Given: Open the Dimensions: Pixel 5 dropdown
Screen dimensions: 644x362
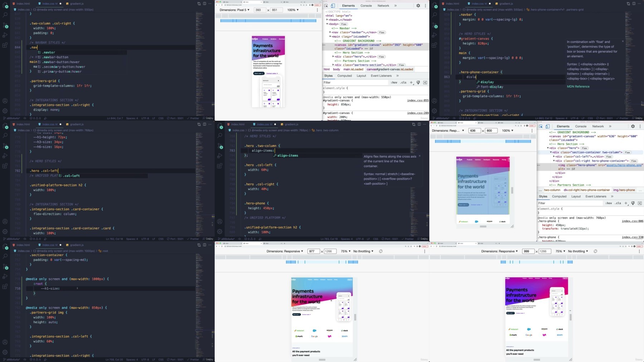Looking at the screenshot, I should coord(235,10).
